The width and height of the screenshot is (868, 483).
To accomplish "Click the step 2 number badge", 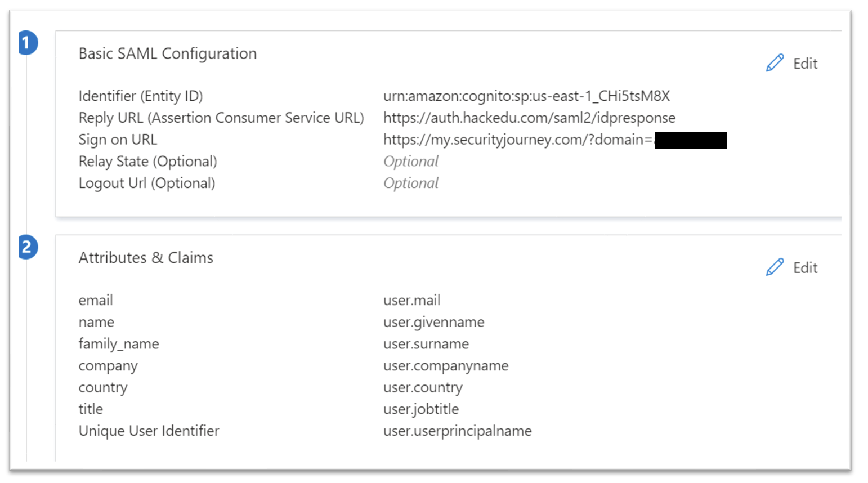I will coord(28,247).
